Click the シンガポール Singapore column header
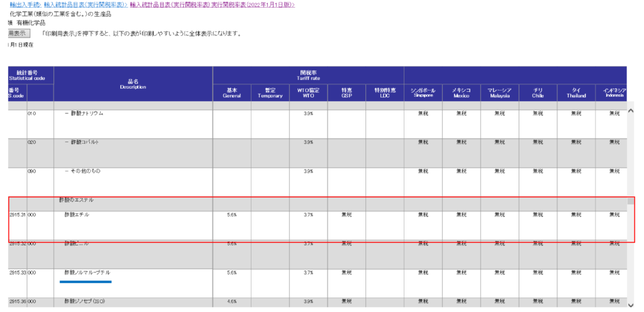644x312 pixels. 423,92
